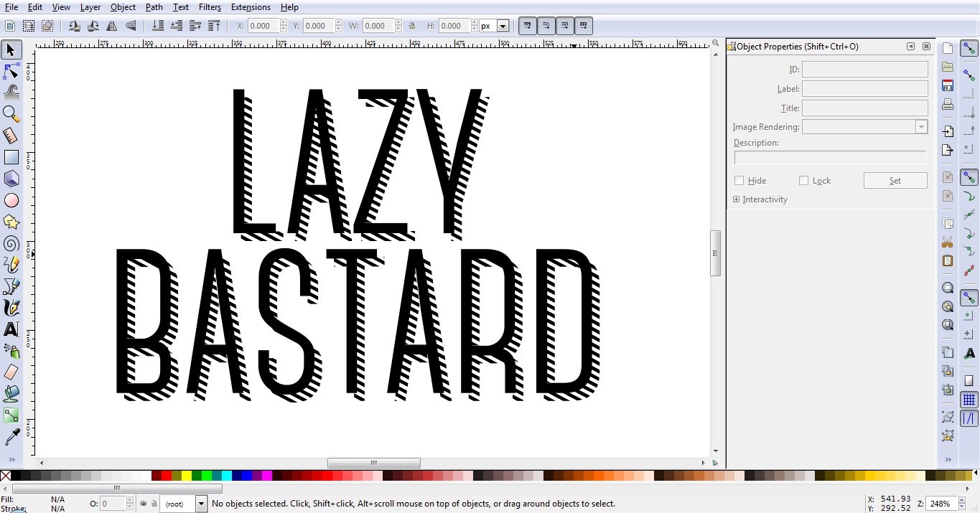Image resolution: width=980 pixels, height=513 pixels.
Task: Toggle current layer lock icon in status bar
Action: pyautogui.click(x=154, y=504)
